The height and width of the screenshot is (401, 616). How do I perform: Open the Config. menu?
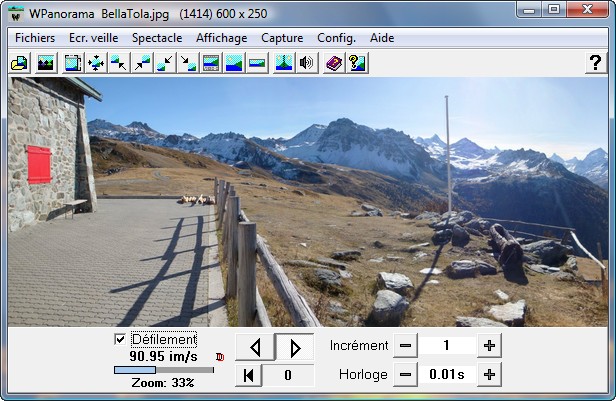tap(336, 38)
